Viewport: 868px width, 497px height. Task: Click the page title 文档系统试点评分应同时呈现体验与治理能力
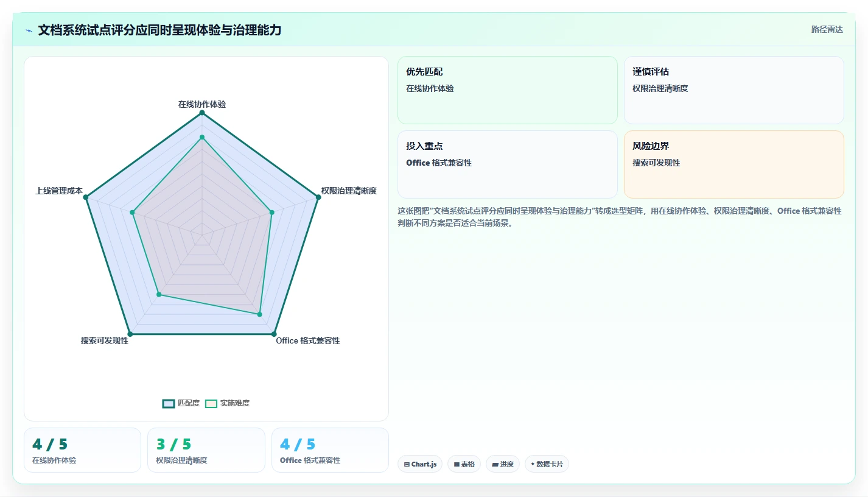[x=159, y=30]
